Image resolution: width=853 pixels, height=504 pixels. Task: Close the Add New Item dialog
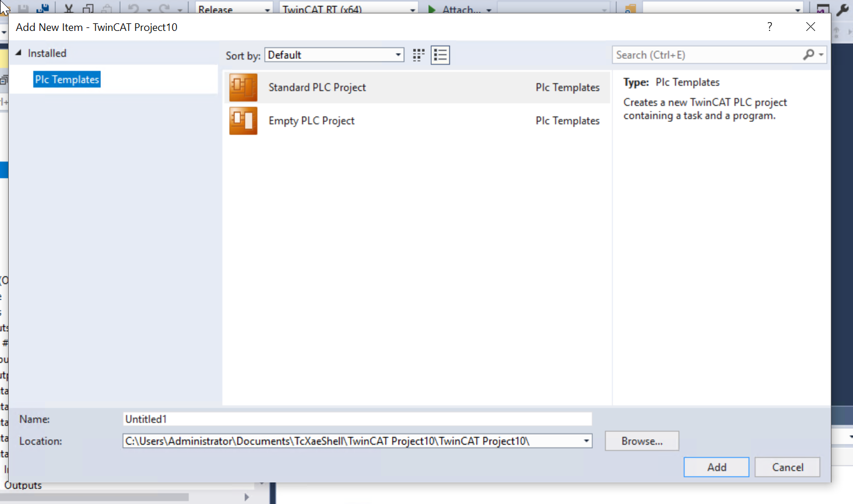click(810, 27)
